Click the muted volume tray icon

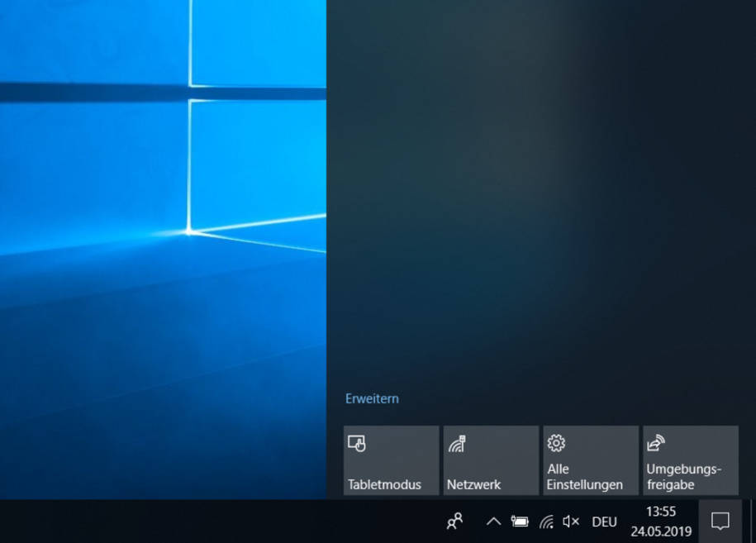pyautogui.click(x=571, y=522)
